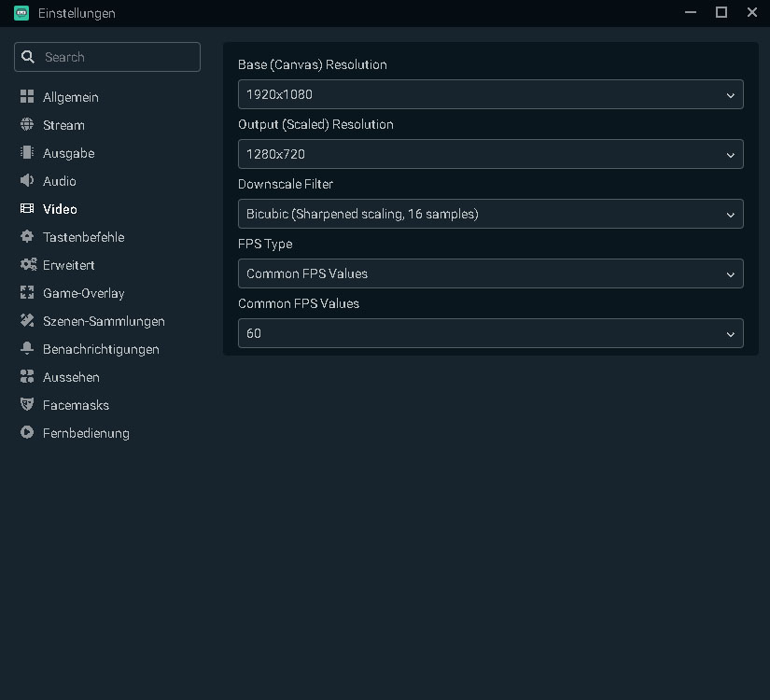Change the FPS Type dropdown
The height and width of the screenshot is (700, 770).
point(490,273)
